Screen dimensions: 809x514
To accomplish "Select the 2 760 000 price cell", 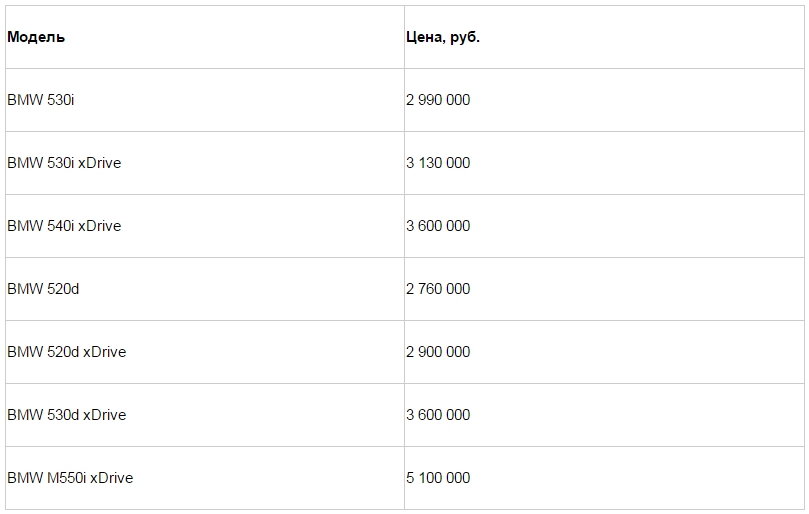I will [x=604, y=289].
